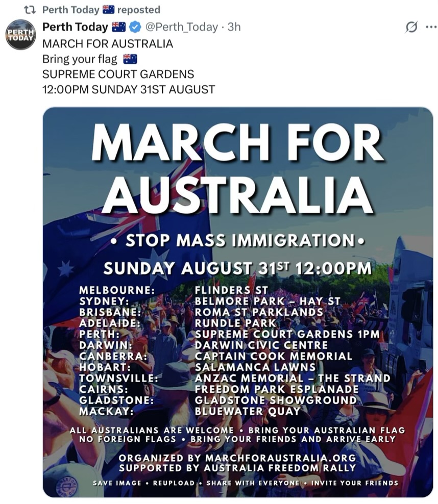Screen dimensions: 438x504
Task: Click the 'STOP MASS IMMIGRATION' line in the poster
Action: click(238, 240)
